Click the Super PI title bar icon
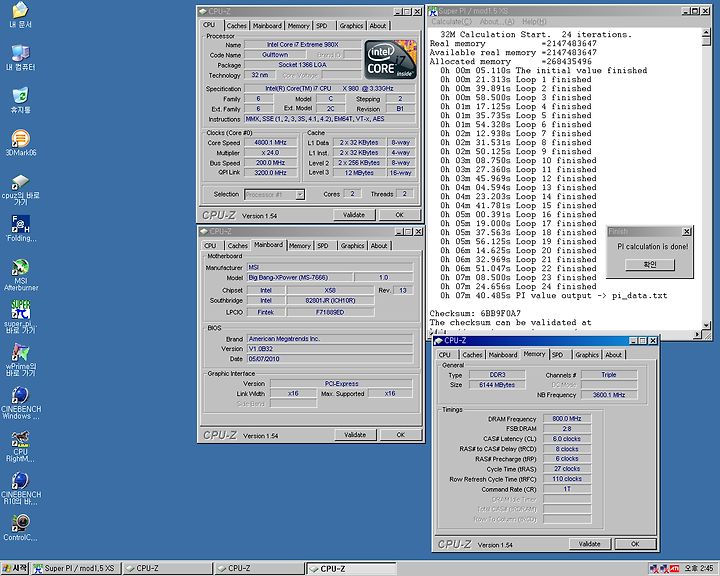The image size is (720, 576). pos(433,11)
